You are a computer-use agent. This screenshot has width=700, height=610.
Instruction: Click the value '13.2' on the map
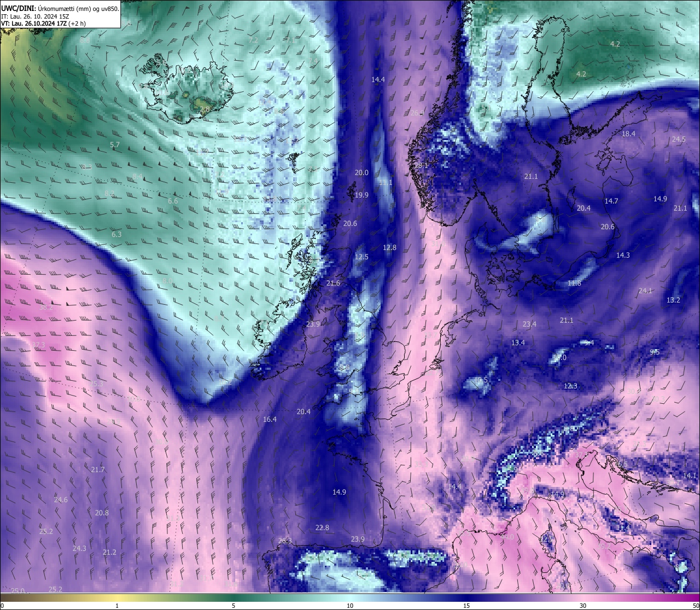673,300
